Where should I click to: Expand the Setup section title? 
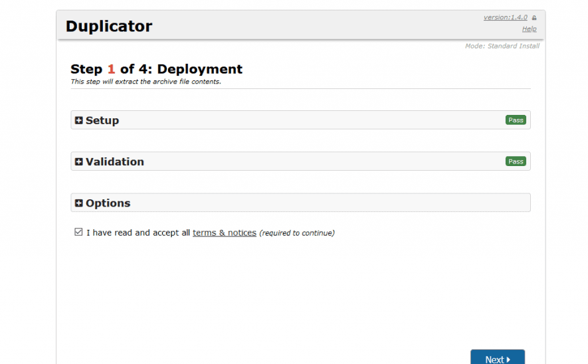(x=102, y=120)
